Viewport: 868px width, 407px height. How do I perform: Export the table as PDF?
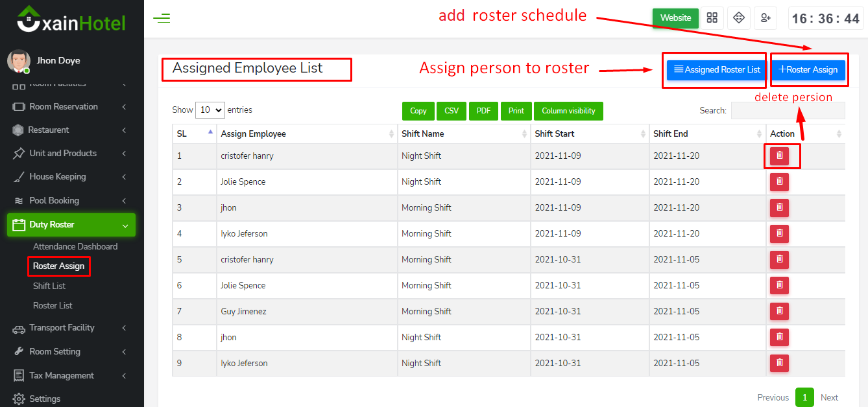[x=483, y=111]
